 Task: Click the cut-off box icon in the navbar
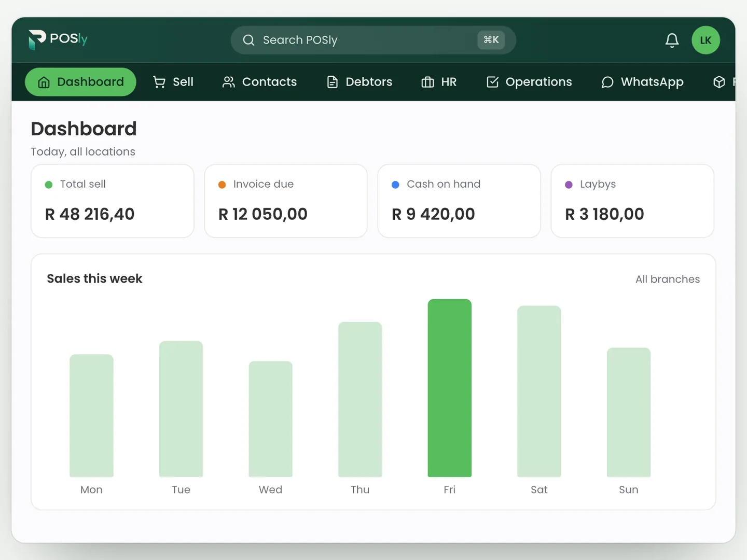719,82
